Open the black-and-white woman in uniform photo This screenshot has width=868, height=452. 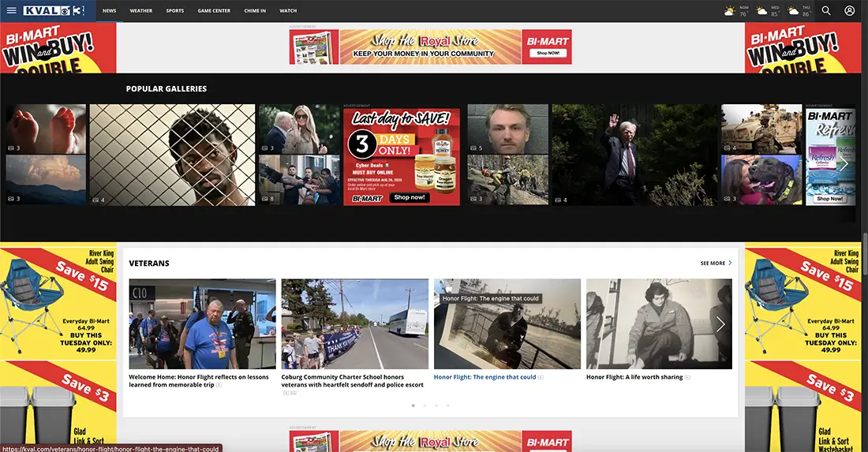point(660,323)
